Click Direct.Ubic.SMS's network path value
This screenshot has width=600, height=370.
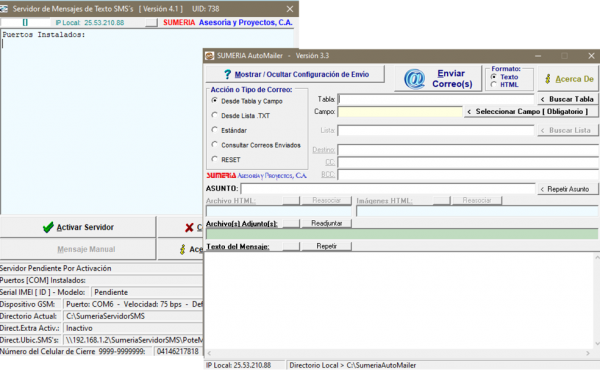[x=134, y=340]
